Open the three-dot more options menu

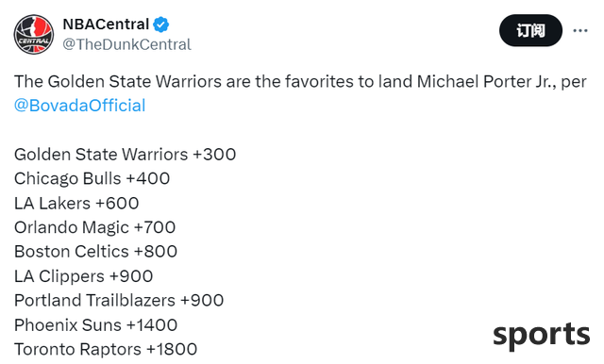coord(580,30)
